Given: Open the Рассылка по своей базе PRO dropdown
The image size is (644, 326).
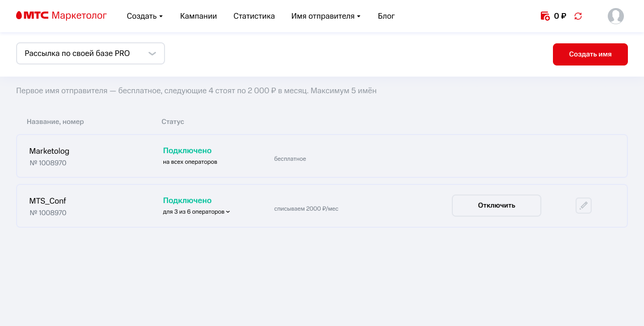Looking at the screenshot, I should pyautogui.click(x=91, y=53).
